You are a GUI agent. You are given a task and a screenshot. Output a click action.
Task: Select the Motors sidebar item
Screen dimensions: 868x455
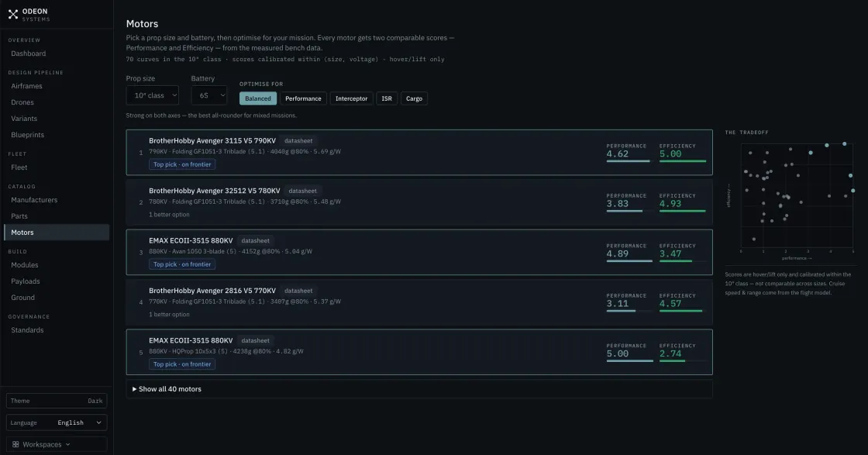click(57, 233)
